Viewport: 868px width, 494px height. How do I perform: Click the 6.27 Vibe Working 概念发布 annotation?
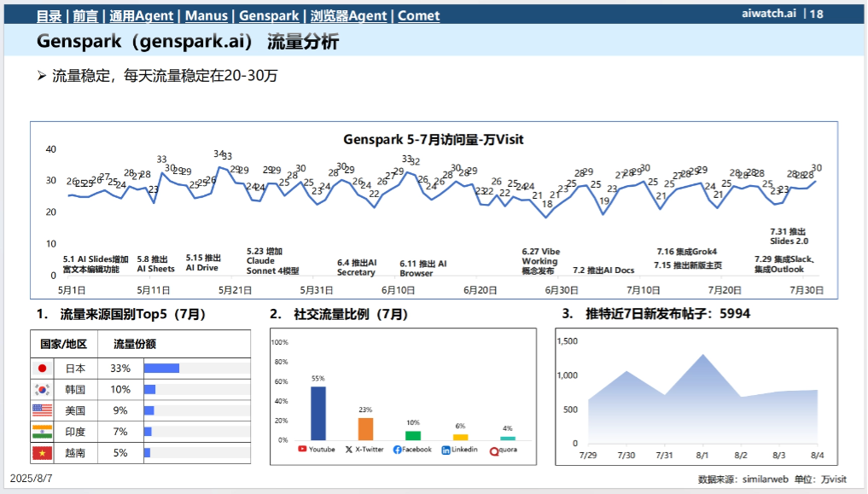coord(541,261)
